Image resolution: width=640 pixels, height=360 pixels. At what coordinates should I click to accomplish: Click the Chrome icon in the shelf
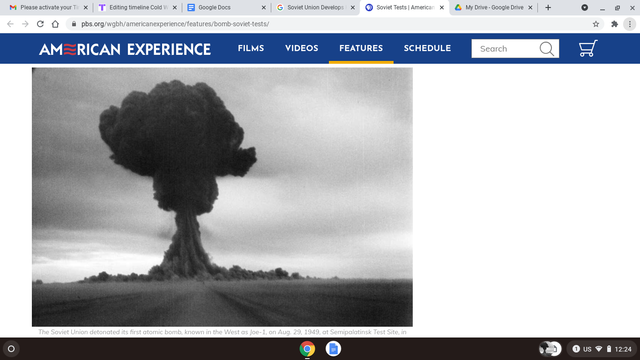pyautogui.click(x=307, y=349)
